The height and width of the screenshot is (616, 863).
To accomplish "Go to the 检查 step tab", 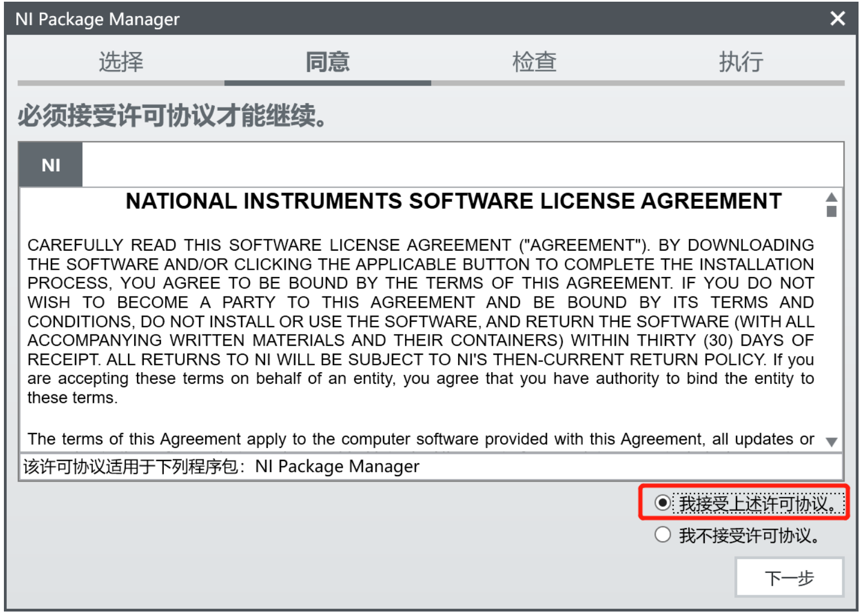I will (534, 62).
